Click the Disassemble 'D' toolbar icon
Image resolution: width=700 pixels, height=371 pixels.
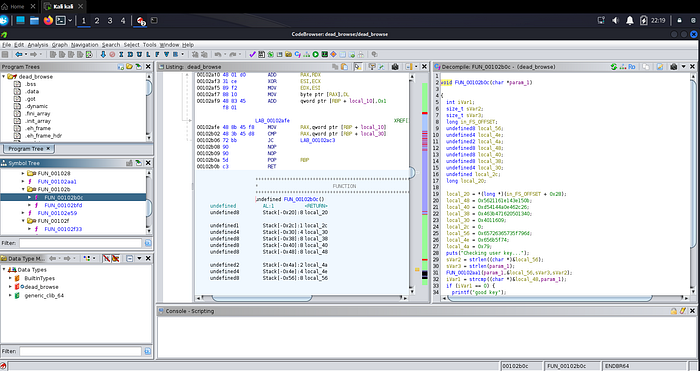pos(130,54)
